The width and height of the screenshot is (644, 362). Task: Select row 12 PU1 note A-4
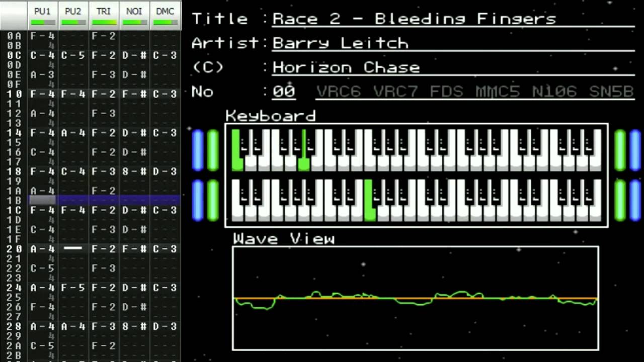(42, 114)
